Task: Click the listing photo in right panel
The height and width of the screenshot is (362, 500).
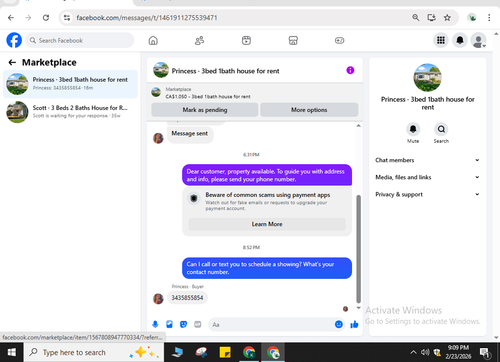Action: (427, 78)
